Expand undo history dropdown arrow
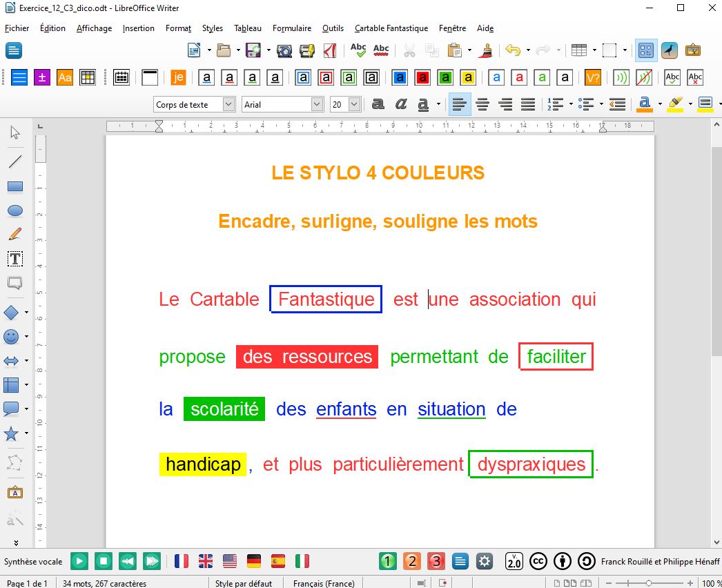The width and height of the screenshot is (722, 588). pyautogui.click(x=527, y=50)
